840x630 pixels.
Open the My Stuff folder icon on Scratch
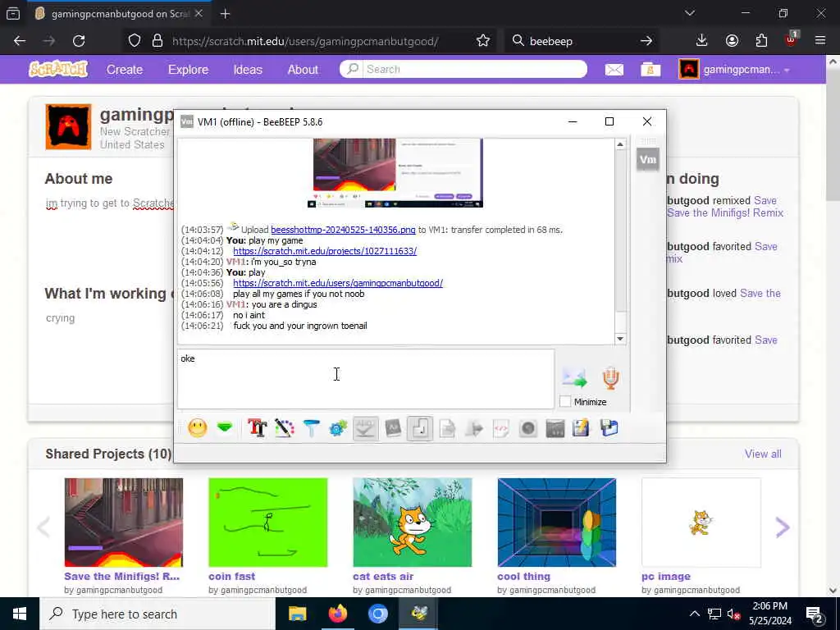coord(651,70)
